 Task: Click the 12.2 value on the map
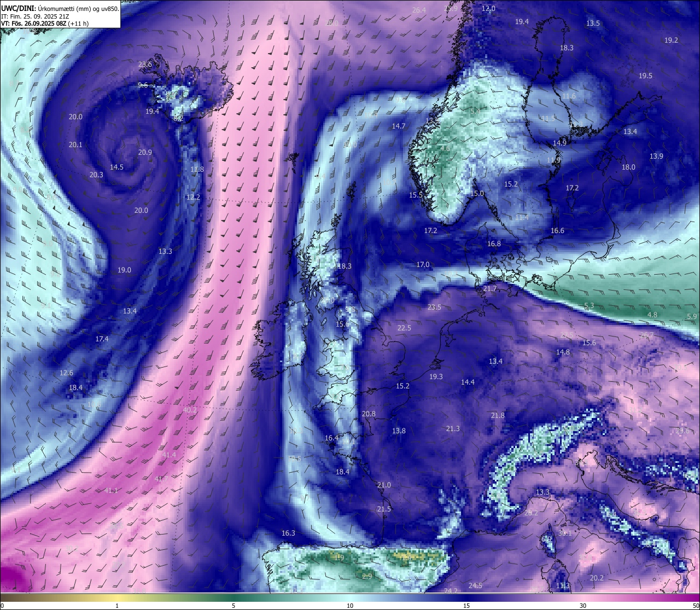[x=193, y=197]
